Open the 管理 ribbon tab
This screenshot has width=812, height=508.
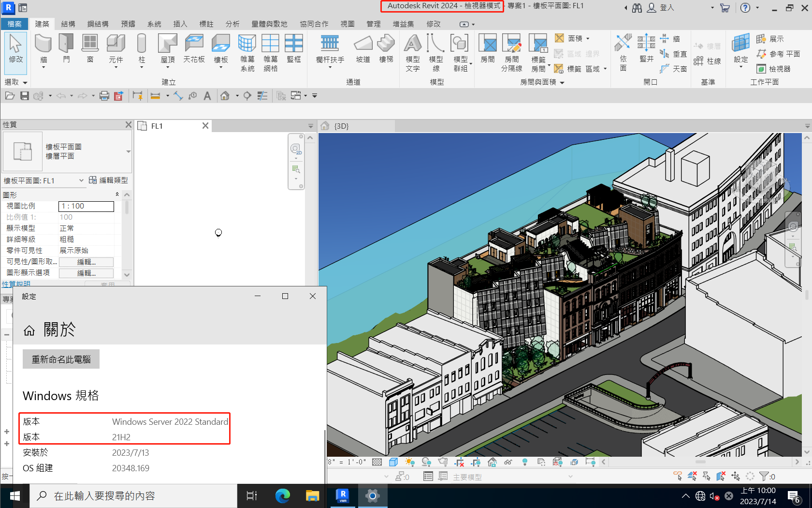click(374, 24)
